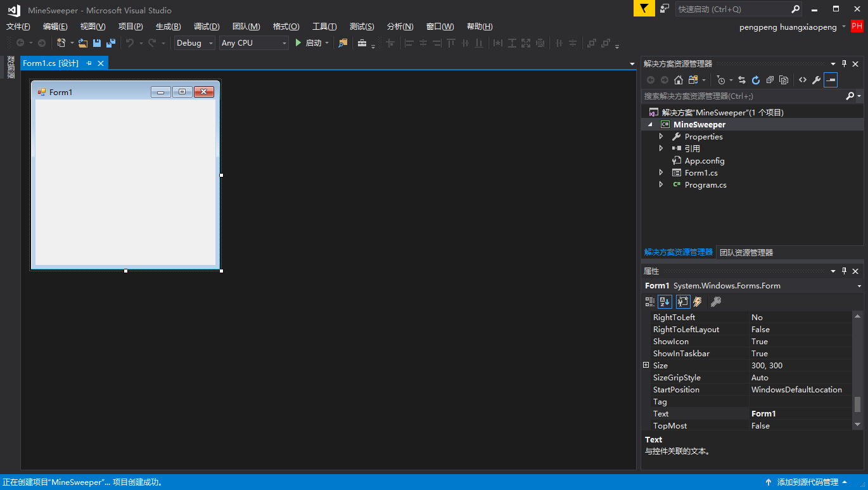Open Properties via the wrench icon in Solution Explorer
This screenshot has height=490, width=868.
click(817, 80)
